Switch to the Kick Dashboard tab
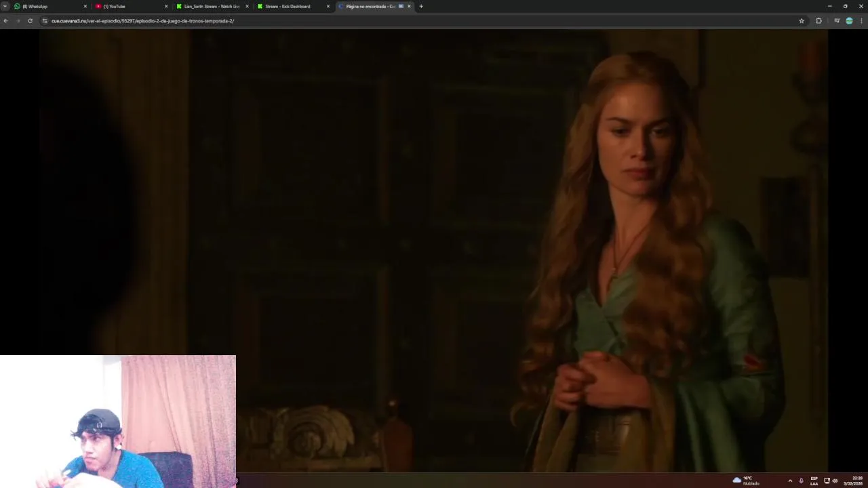Screen dimensions: 868x488 294,6
